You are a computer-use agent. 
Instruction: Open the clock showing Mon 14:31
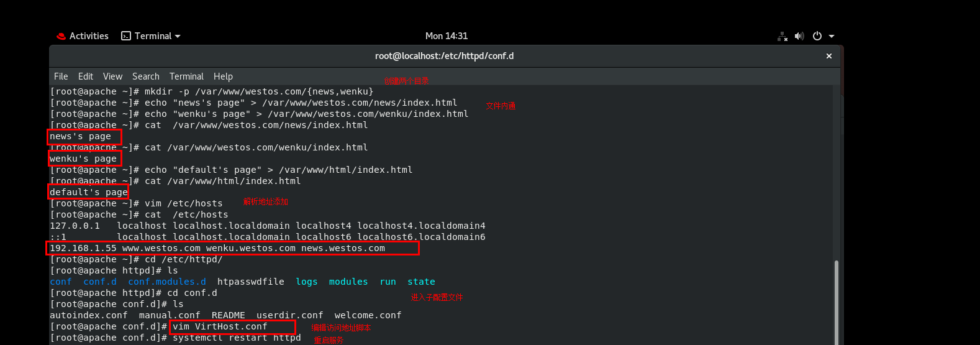coord(447,36)
